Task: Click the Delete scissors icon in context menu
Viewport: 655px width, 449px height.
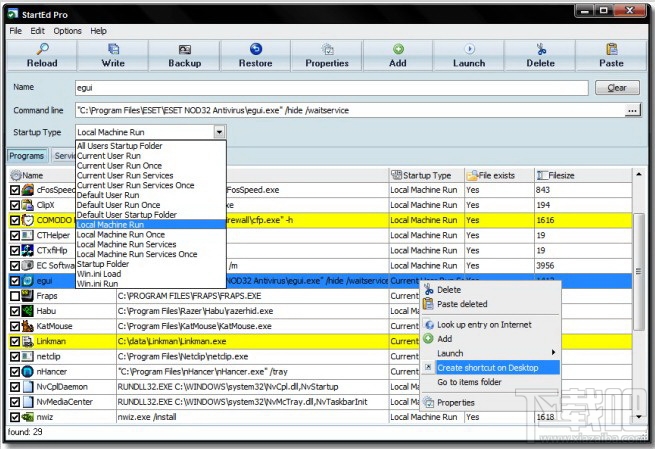Action: click(x=429, y=289)
